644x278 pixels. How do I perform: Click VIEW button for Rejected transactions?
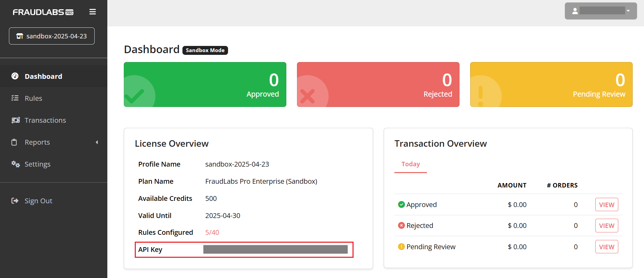(x=607, y=226)
